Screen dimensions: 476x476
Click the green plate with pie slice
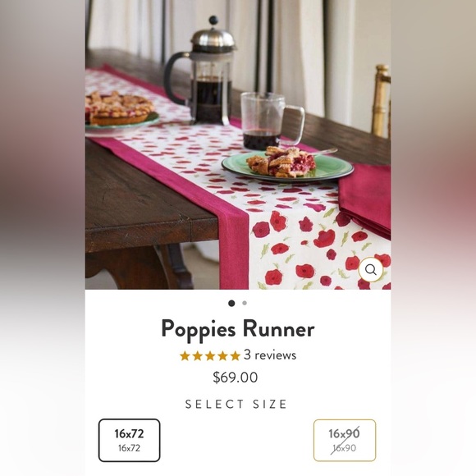[x=287, y=166]
